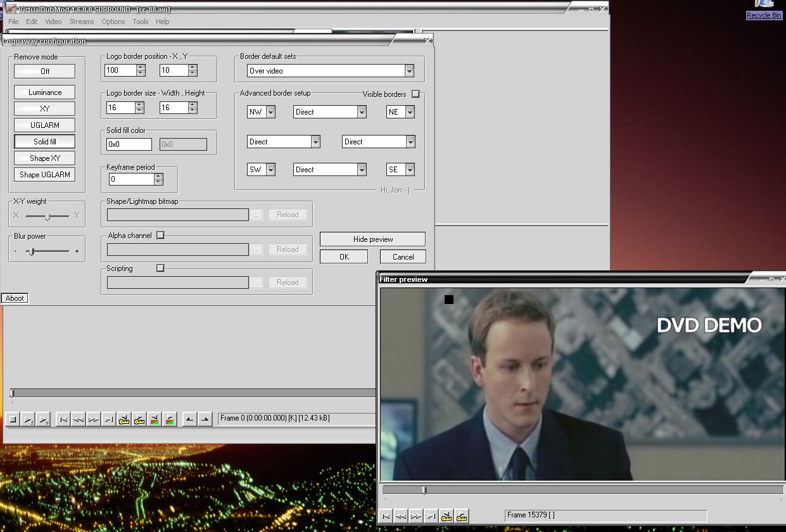Click the Hide preview button

tap(372, 239)
